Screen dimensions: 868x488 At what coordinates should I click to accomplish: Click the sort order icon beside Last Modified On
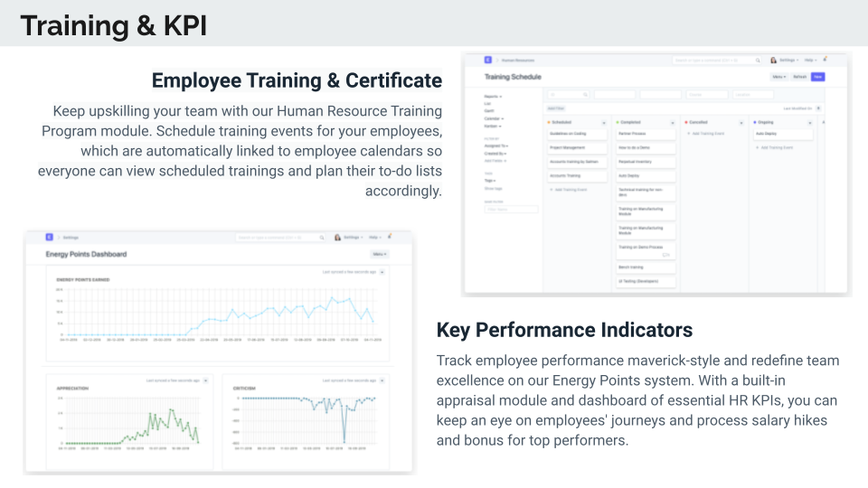click(818, 108)
